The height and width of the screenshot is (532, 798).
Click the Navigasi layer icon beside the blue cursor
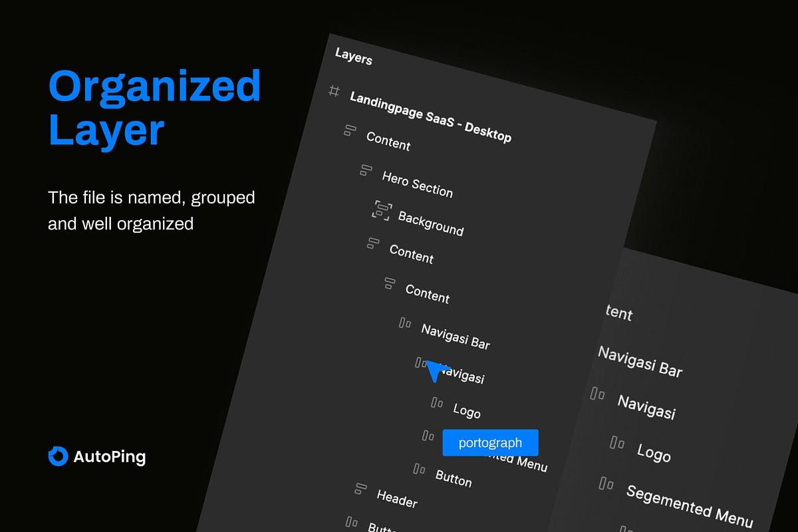coord(420,362)
